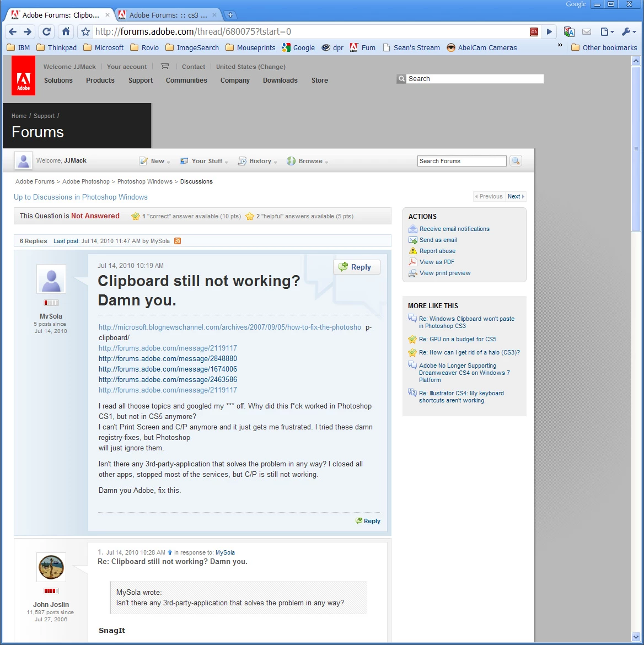Open the Downloads menu
The width and height of the screenshot is (644, 645).
tap(280, 80)
